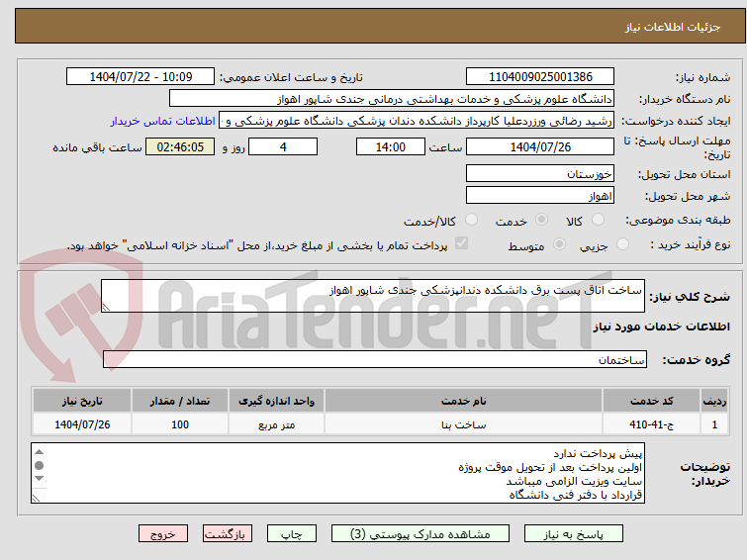Click the province field خوزستان
Screen dimensions: 747x560
[x=540, y=173]
